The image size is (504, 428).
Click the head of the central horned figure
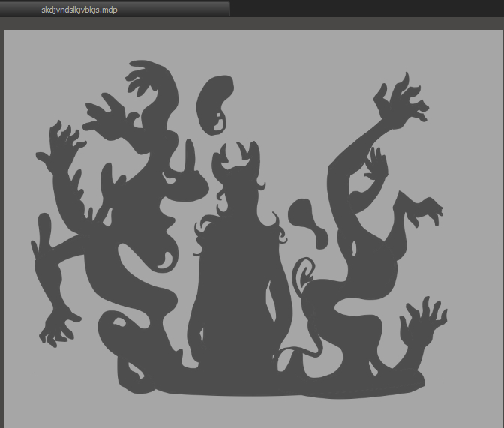click(x=240, y=190)
